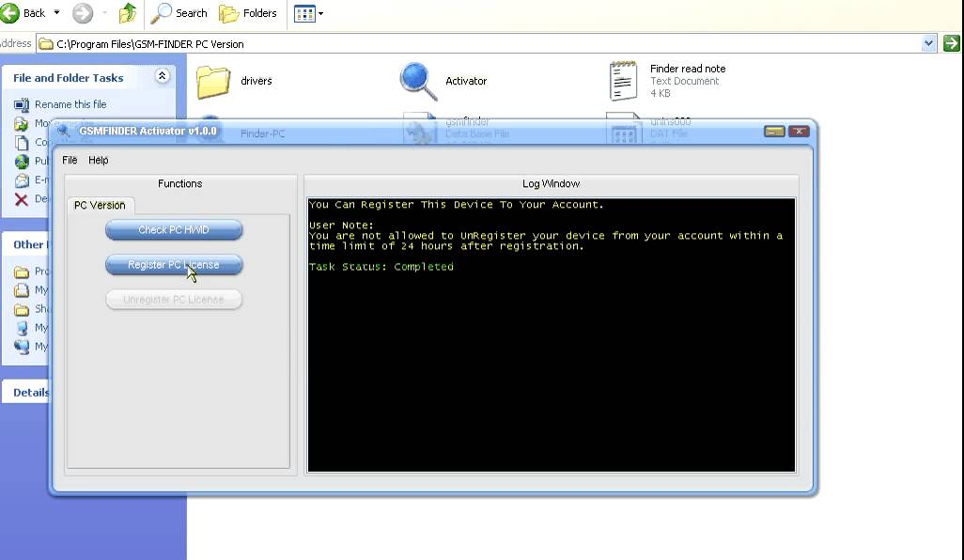Minimize the GSMFINDER Activator window
The height and width of the screenshot is (560, 964).
[x=774, y=131]
